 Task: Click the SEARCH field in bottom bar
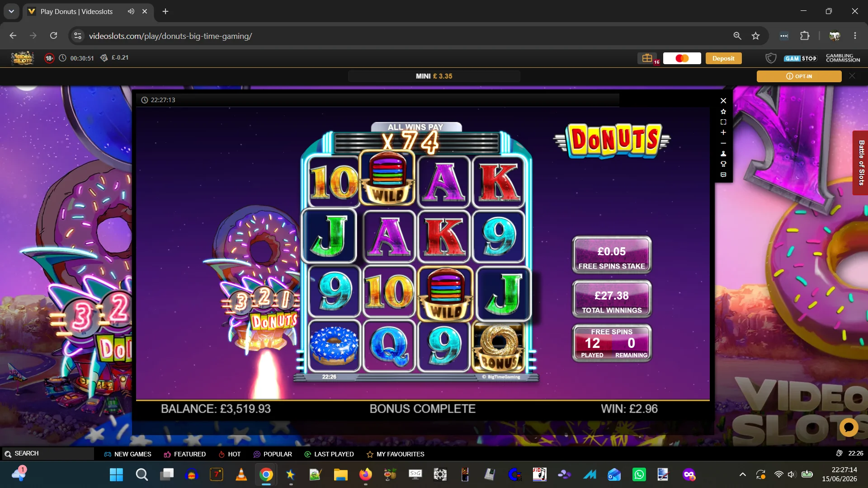[47, 454]
